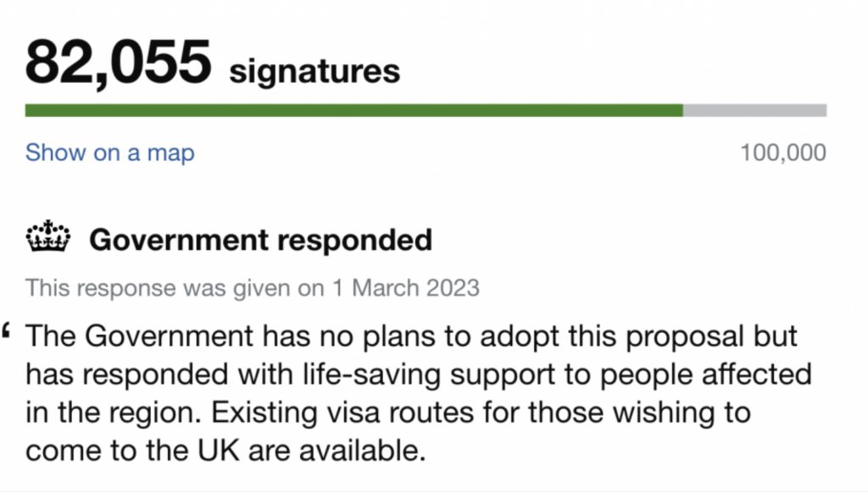Image resolution: width=868 pixels, height=493 pixels.
Task: Select the Government responded heading
Action: 261,240
